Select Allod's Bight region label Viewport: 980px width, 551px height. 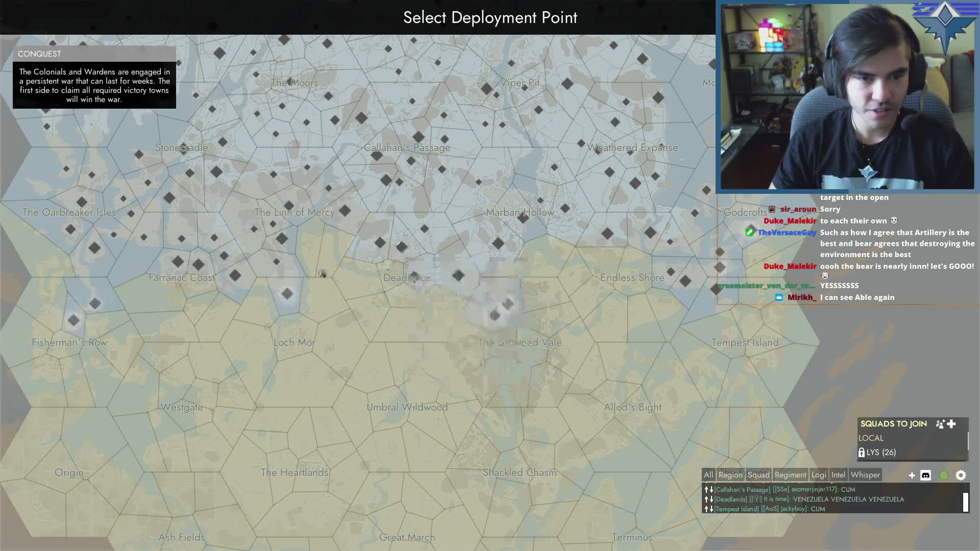click(632, 407)
